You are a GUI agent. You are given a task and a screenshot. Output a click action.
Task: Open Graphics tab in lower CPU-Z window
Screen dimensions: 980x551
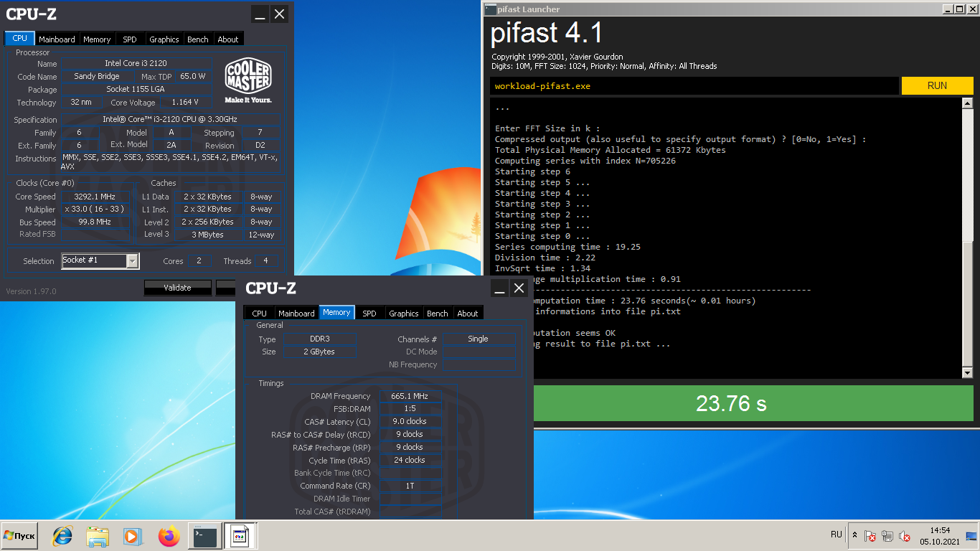pyautogui.click(x=404, y=314)
